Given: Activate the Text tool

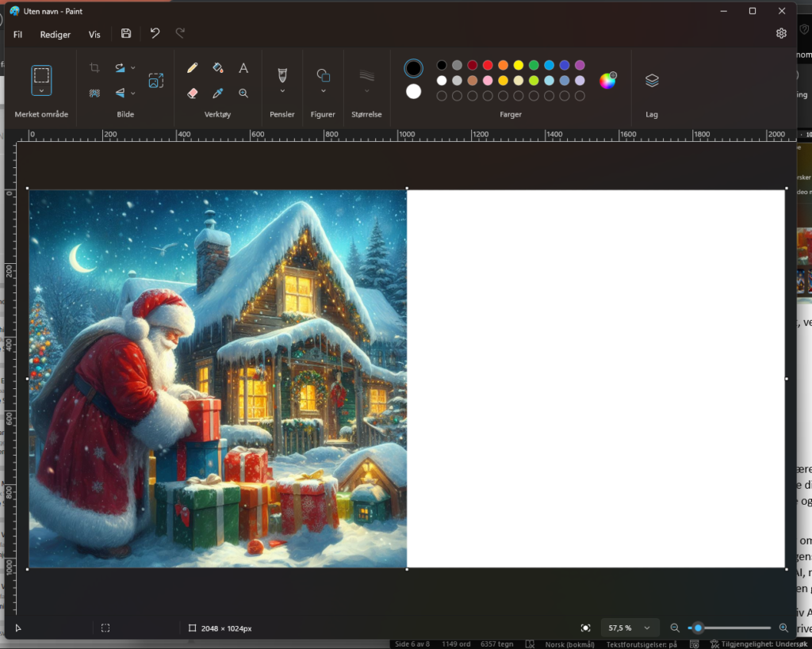Looking at the screenshot, I should tap(243, 67).
